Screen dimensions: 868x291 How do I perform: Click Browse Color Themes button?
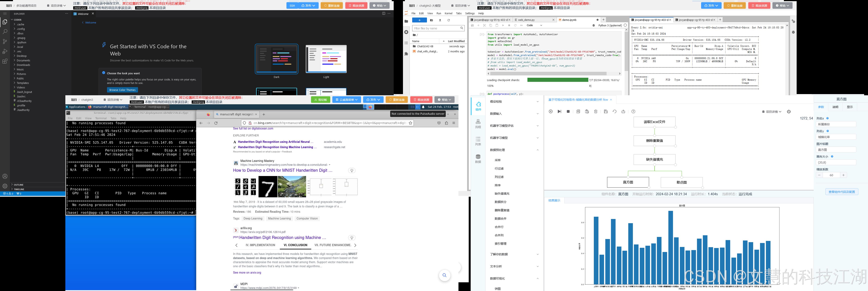[122, 90]
